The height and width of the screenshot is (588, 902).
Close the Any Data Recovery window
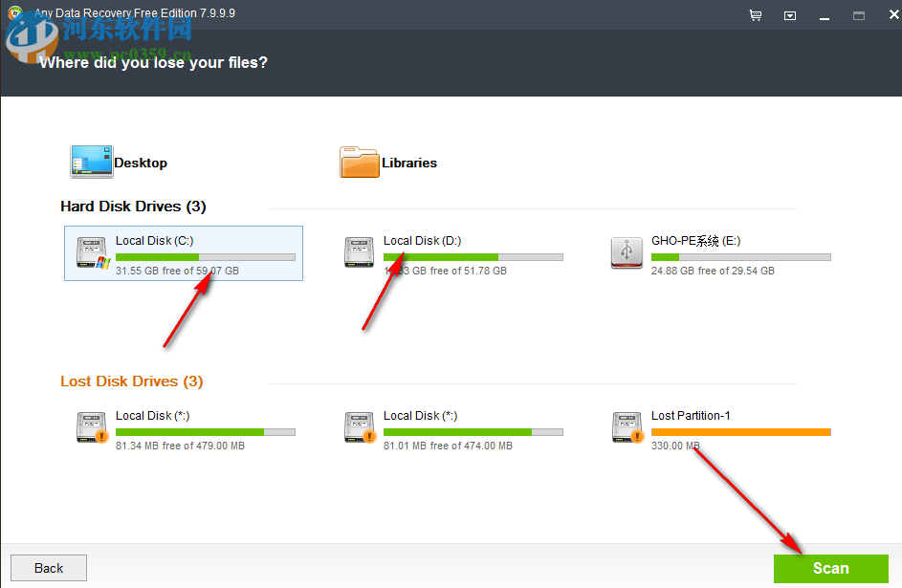click(x=893, y=15)
